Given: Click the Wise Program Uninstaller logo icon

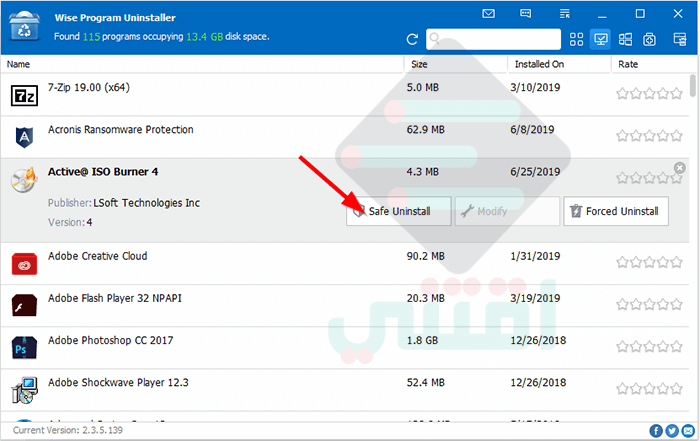Looking at the screenshot, I should [x=24, y=26].
